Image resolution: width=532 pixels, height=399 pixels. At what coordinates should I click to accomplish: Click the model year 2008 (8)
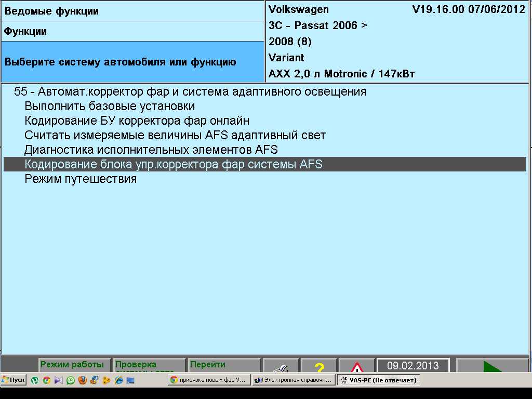coord(290,42)
